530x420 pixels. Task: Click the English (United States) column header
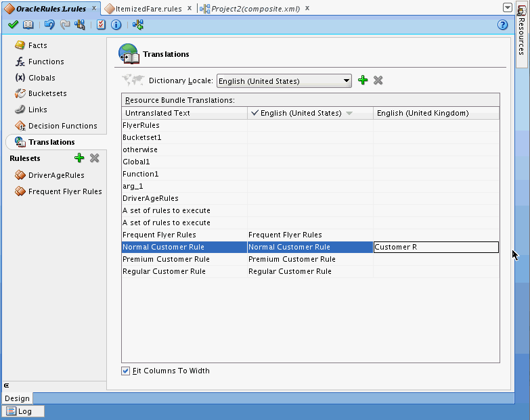(x=310, y=113)
